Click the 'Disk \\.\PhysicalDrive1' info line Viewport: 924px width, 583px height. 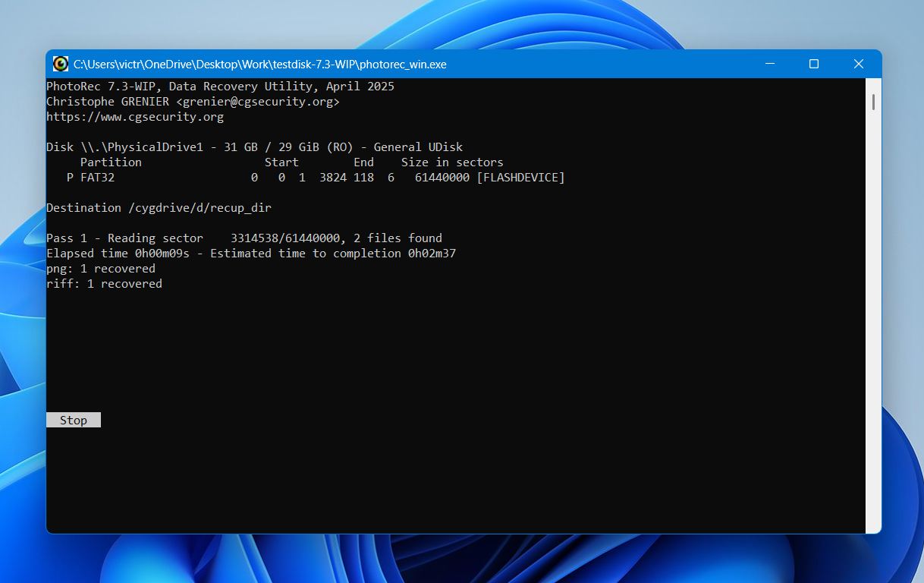click(x=255, y=147)
